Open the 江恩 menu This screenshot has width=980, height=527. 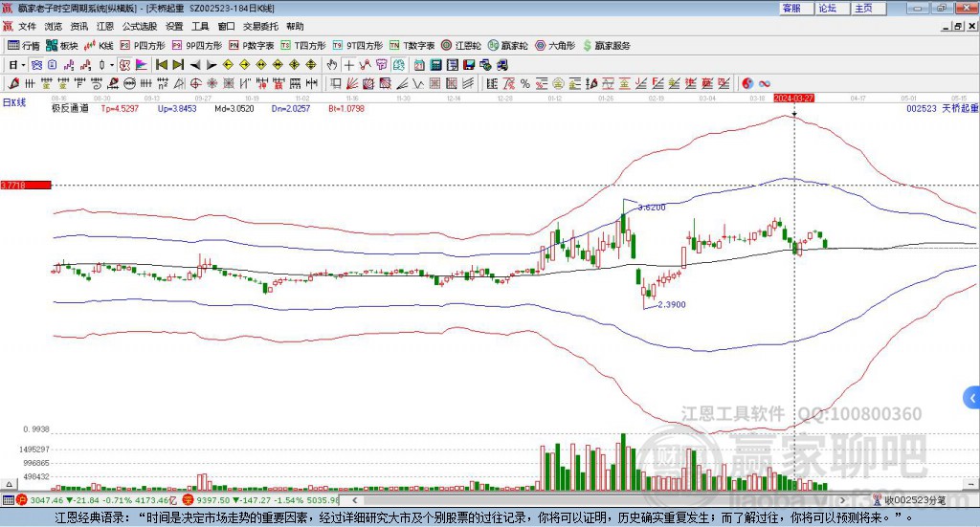[x=105, y=26]
